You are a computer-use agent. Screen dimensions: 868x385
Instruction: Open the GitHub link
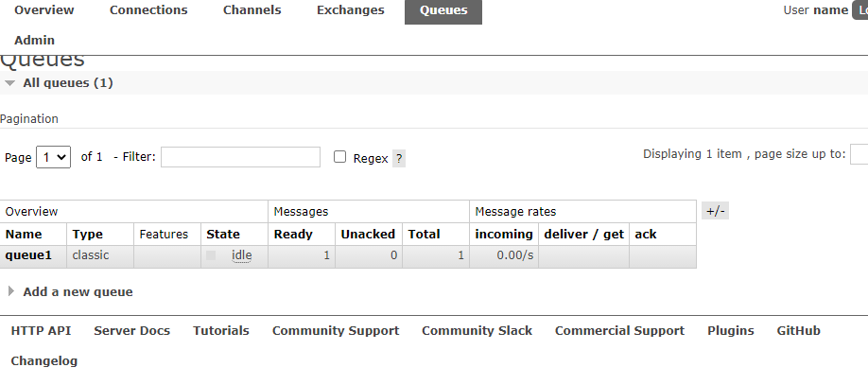[798, 331]
